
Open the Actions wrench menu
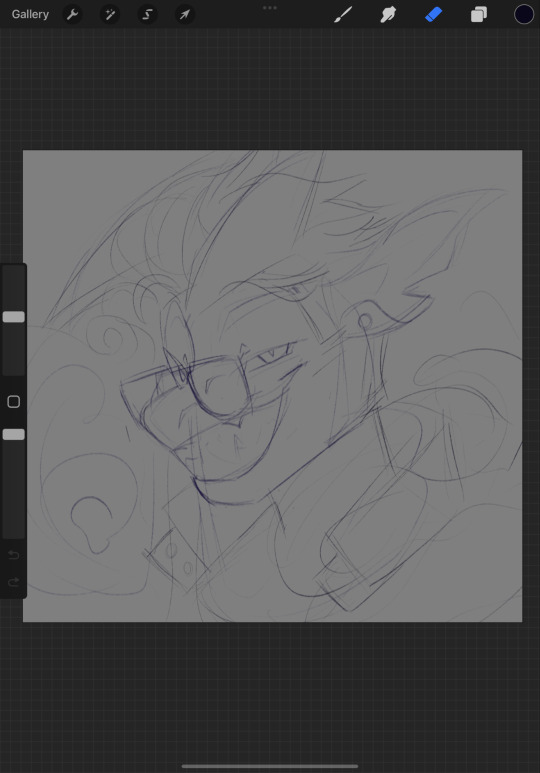coord(72,14)
